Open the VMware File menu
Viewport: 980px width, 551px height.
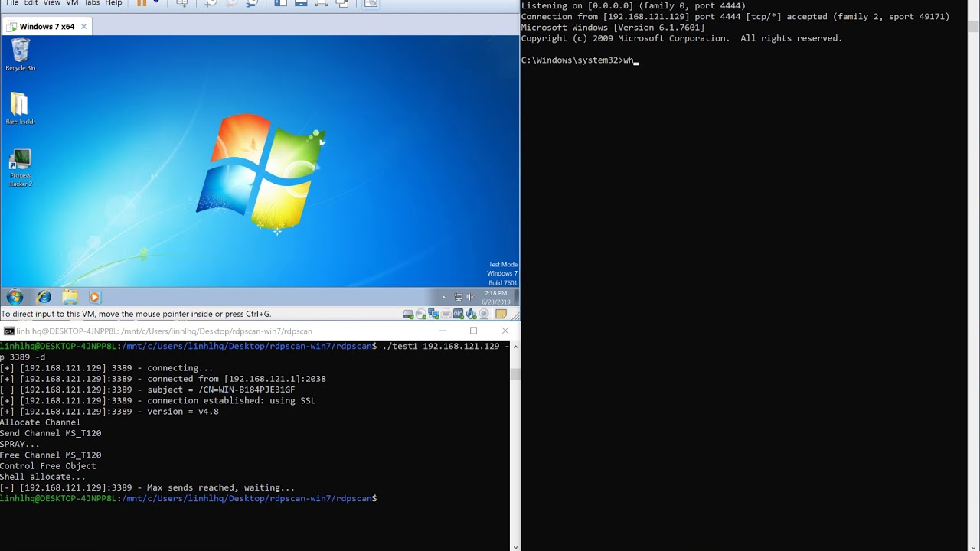pyautogui.click(x=12, y=2)
